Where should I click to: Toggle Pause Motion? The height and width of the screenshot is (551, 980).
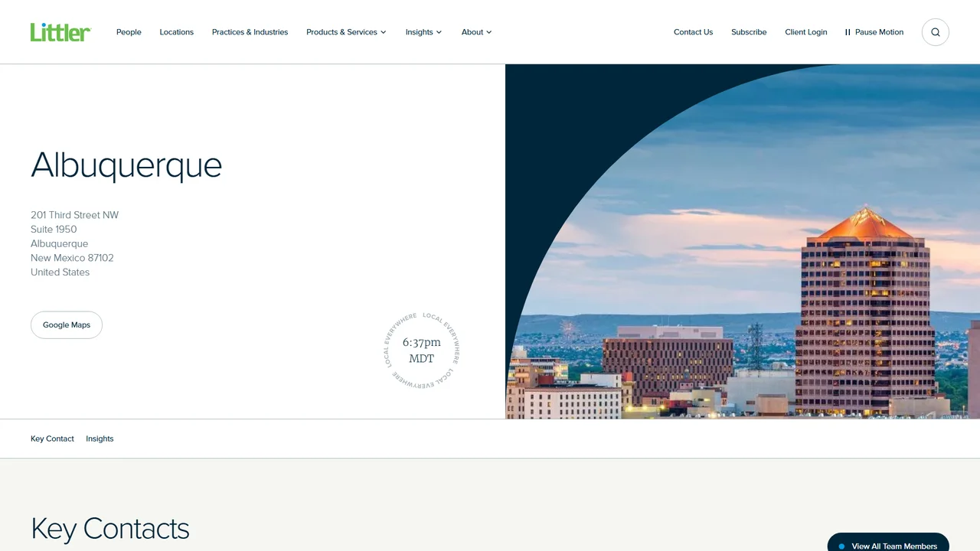pos(874,32)
